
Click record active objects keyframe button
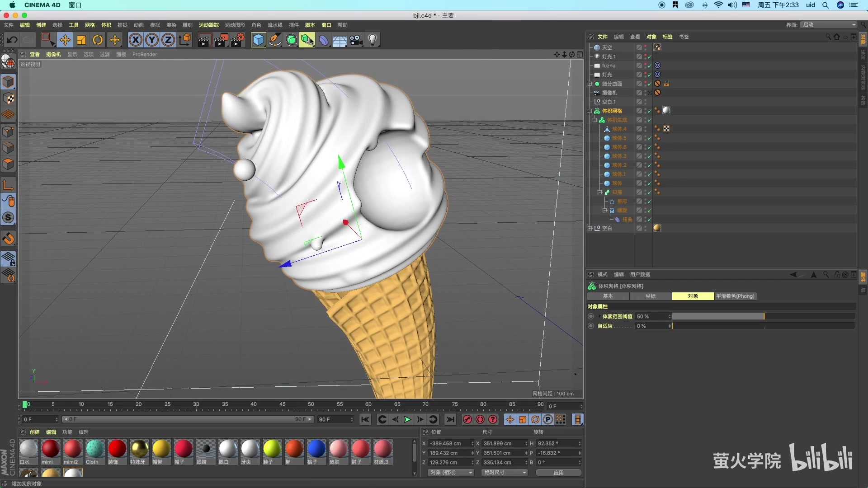(x=467, y=419)
